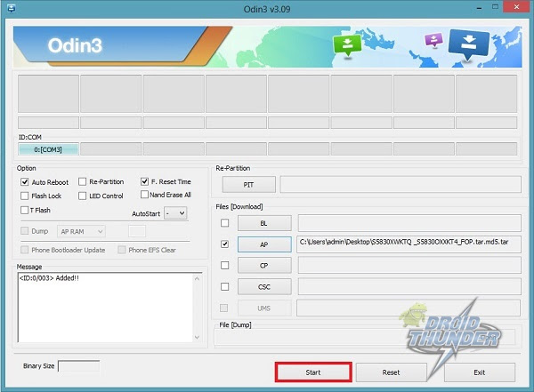534x392 pixels.
Task: Click the green download icon in banner
Action: pos(347,45)
